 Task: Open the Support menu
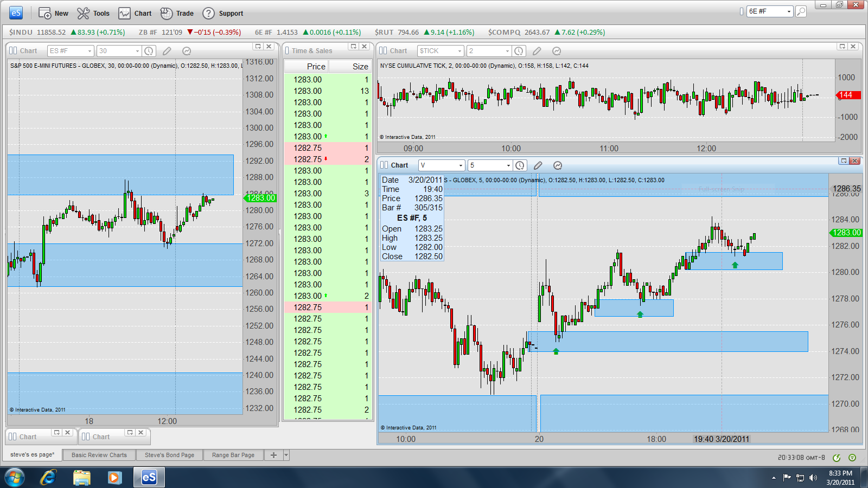pyautogui.click(x=222, y=13)
